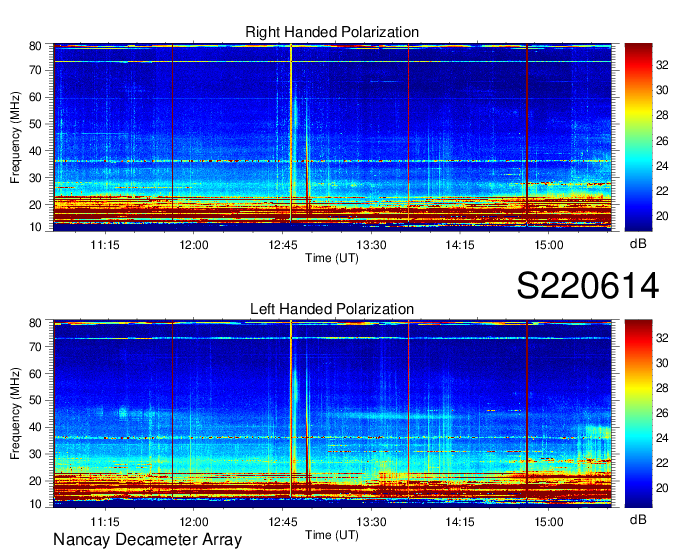Image resolution: width=680 pixels, height=552 pixels.
Task: Click the 30 dB label on Left Handed color bar
Action: tap(662, 363)
